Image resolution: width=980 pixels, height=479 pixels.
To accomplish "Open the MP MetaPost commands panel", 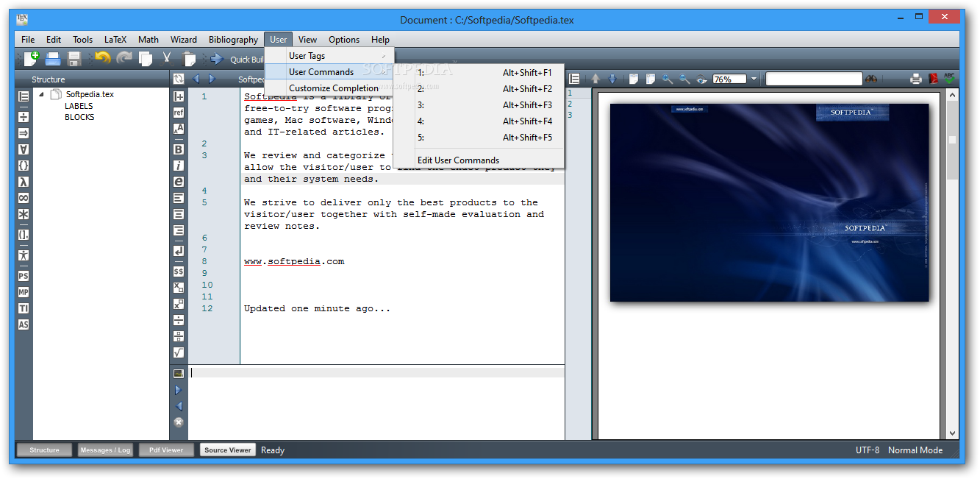I will 24,292.
